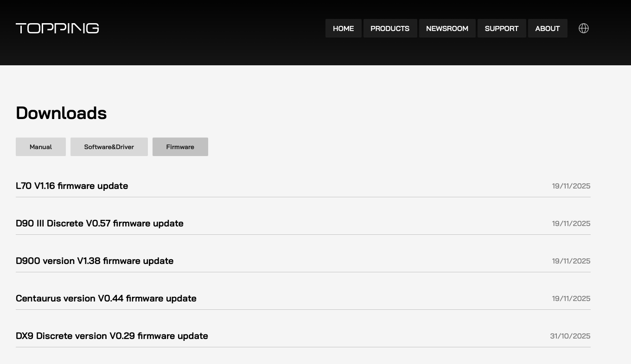631x364 pixels.
Task: Click the date on the D900 row
Action: [571, 261]
